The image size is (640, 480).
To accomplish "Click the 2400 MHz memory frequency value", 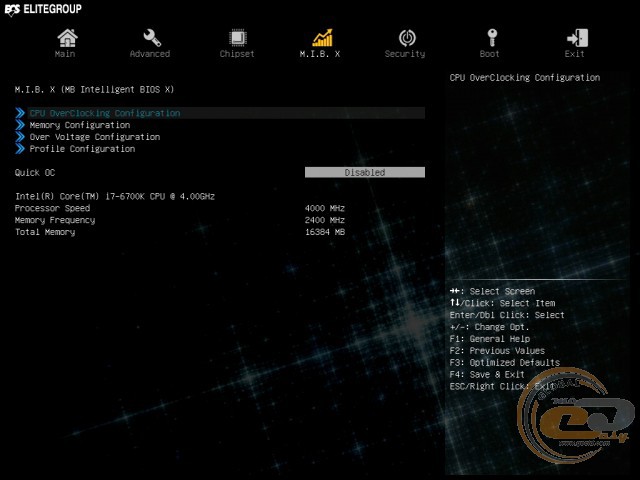I will tap(325, 220).
